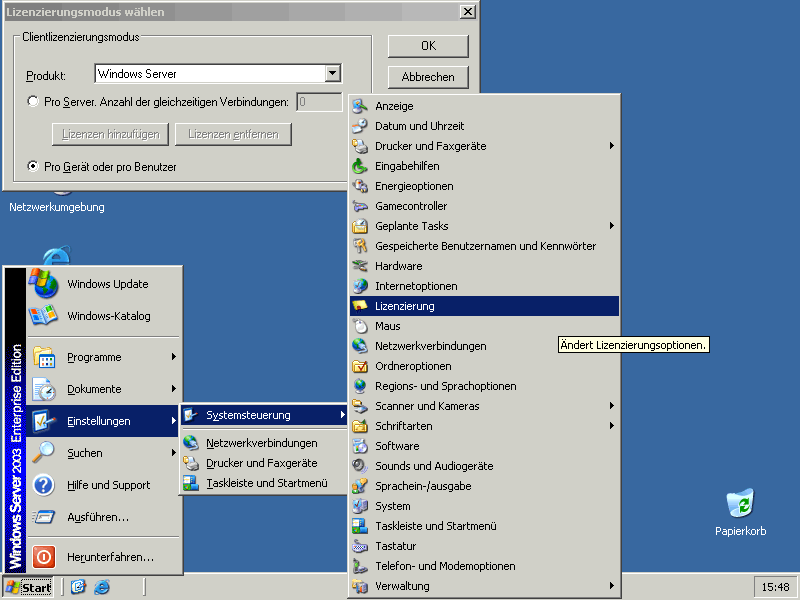The image size is (800, 600).
Task: Click the Windows Update icon in Start menu
Action: coord(43,283)
